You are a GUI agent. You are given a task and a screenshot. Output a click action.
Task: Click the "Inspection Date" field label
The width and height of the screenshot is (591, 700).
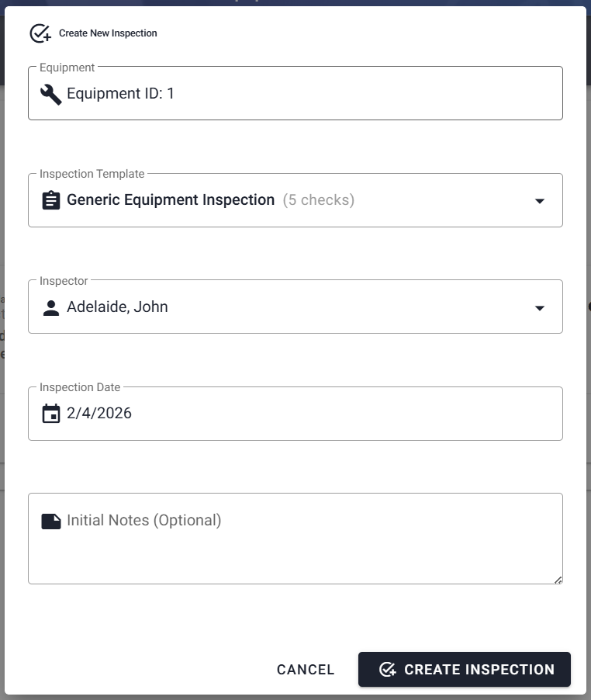[81, 387]
